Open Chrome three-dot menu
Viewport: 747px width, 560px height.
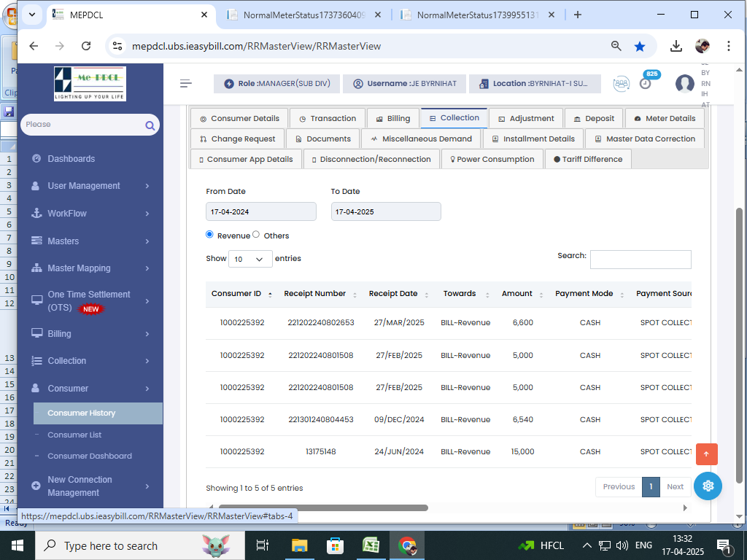(x=729, y=46)
